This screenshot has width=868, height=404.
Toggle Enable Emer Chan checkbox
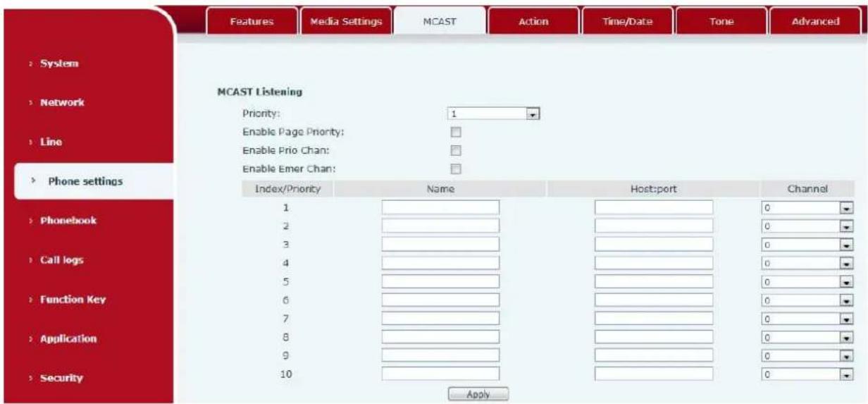[x=456, y=169]
